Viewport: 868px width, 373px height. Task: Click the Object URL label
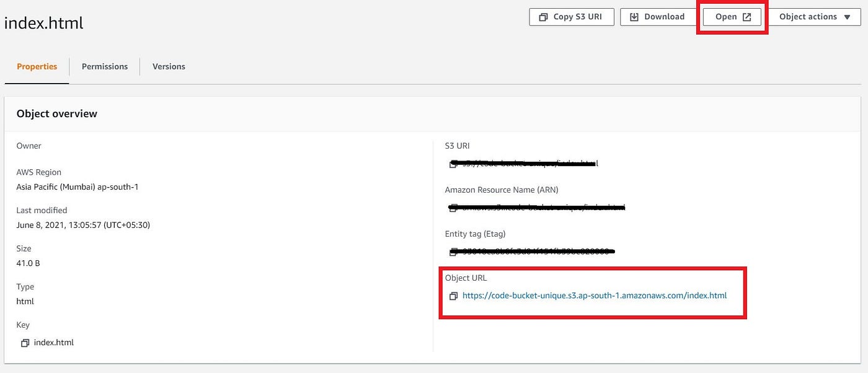coord(466,278)
